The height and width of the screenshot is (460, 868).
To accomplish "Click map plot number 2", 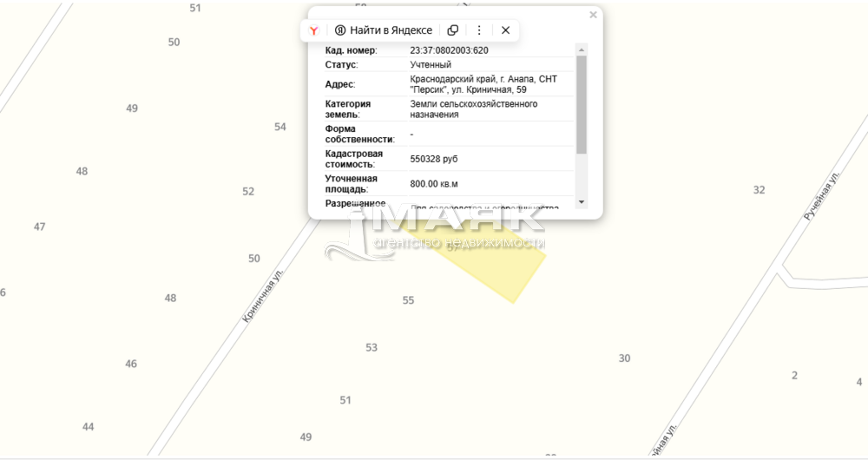I will 794,375.
